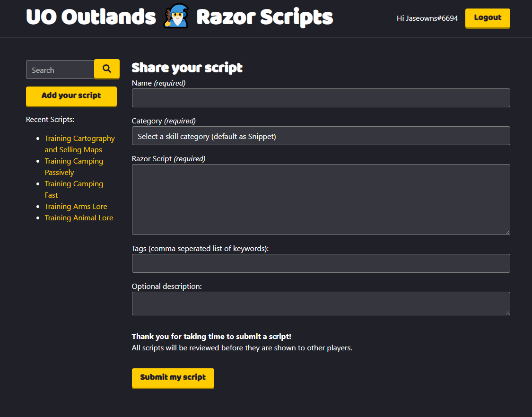Click into the Name input field

pyautogui.click(x=321, y=98)
